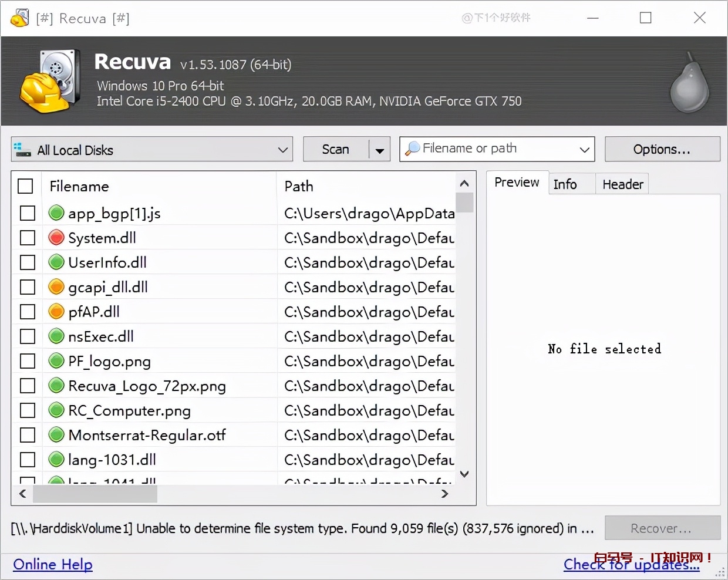This screenshot has width=728, height=580.
Task: Check the box for UserInfo.dll
Action: click(x=28, y=262)
